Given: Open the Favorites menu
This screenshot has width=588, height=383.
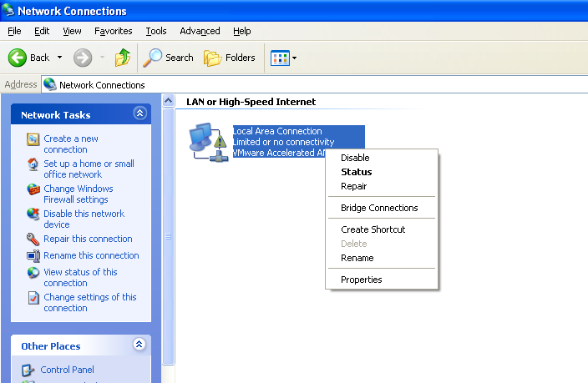Looking at the screenshot, I should pyautogui.click(x=114, y=31).
